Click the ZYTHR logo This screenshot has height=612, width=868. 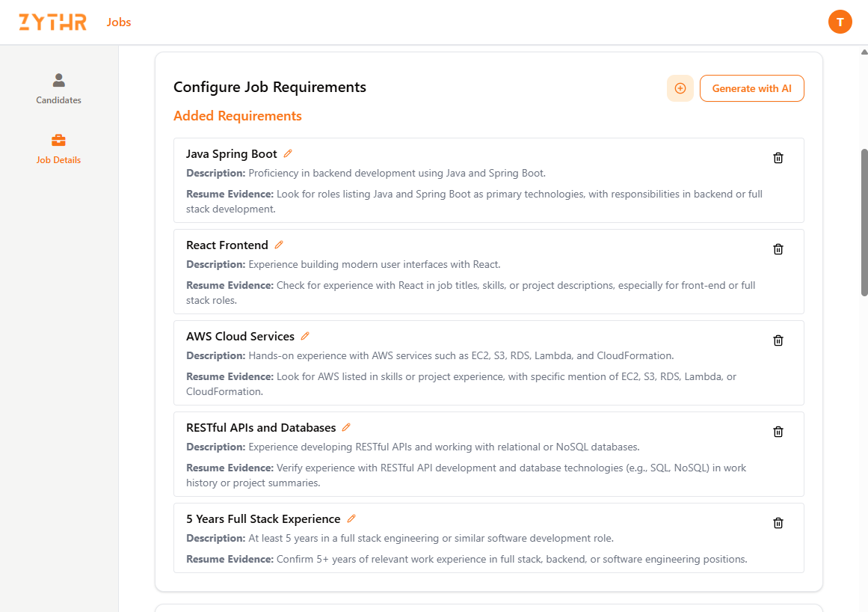[52, 22]
